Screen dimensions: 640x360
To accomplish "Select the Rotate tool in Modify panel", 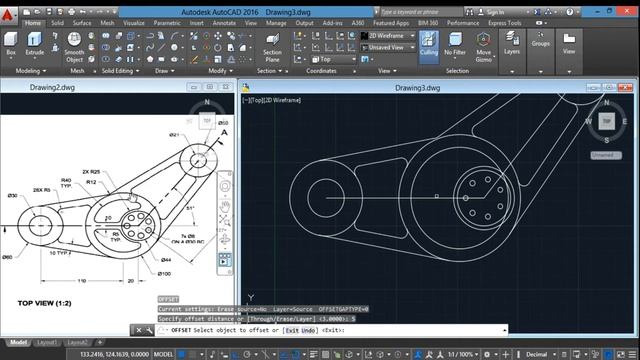I will click(x=218, y=47).
